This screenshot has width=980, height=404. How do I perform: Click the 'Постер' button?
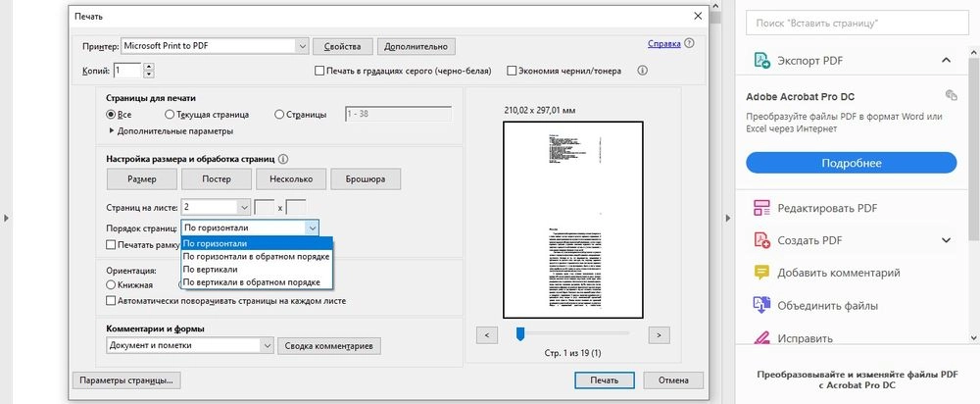(x=217, y=178)
